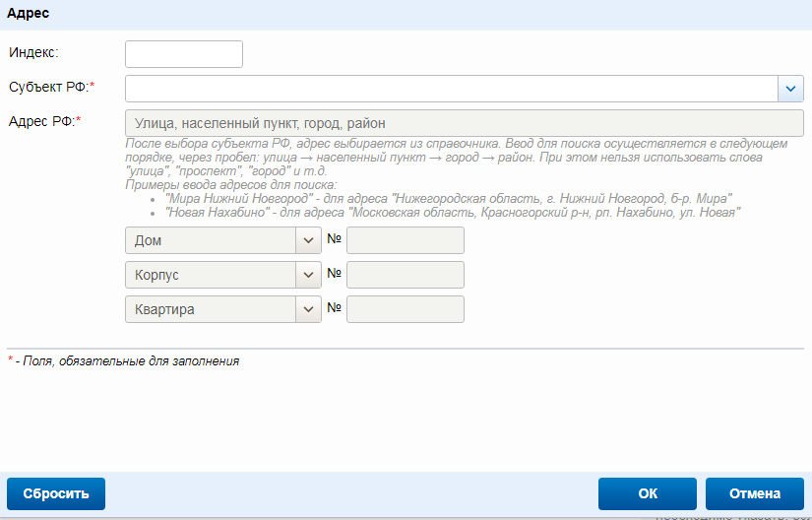The width and height of the screenshot is (812, 520).
Task: Click the number field next to Корпус
Action: pyautogui.click(x=405, y=275)
